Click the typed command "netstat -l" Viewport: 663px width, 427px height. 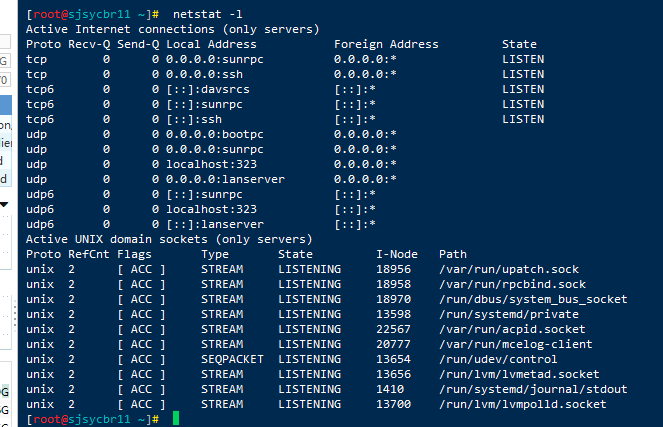coord(208,14)
